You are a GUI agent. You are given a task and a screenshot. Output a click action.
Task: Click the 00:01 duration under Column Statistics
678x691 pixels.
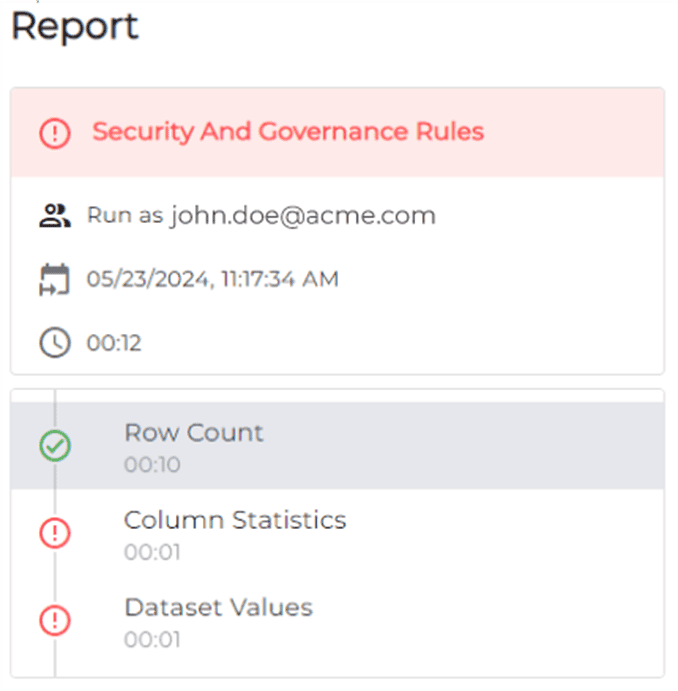pos(152,552)
